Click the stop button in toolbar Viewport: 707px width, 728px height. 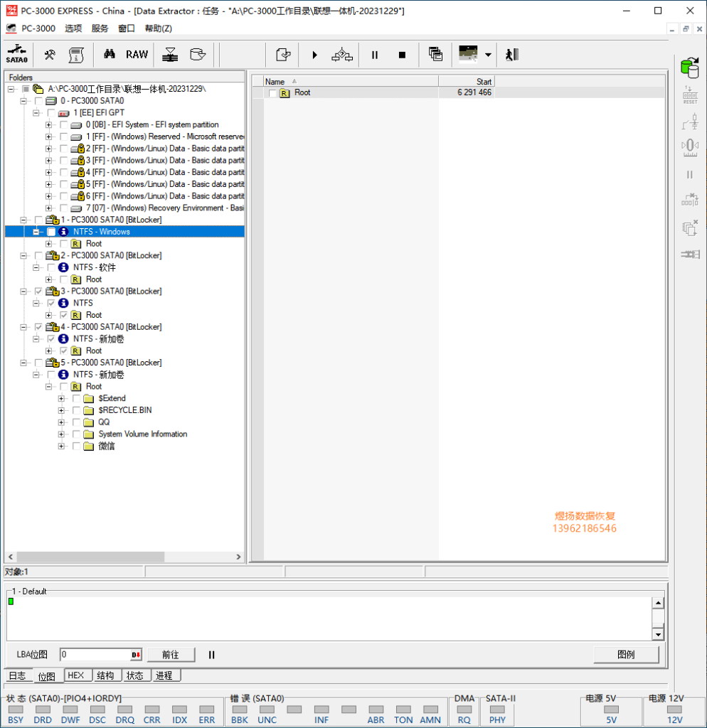tap(403, 55)
